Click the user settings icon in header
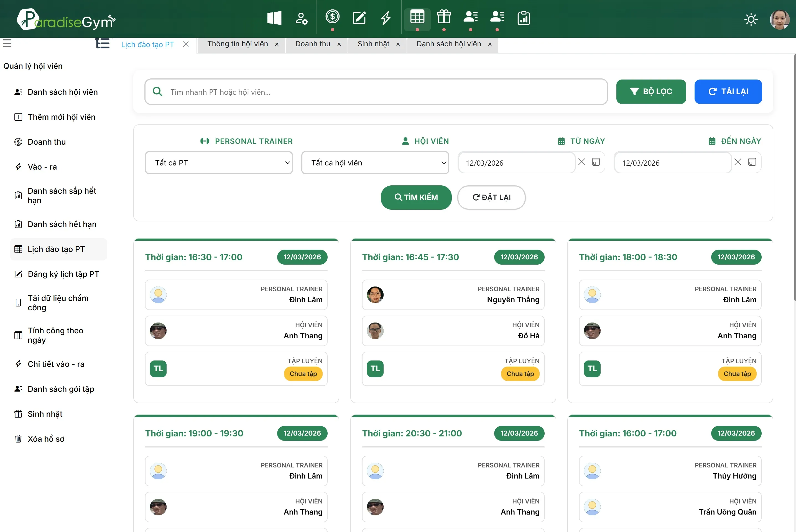 301,18
